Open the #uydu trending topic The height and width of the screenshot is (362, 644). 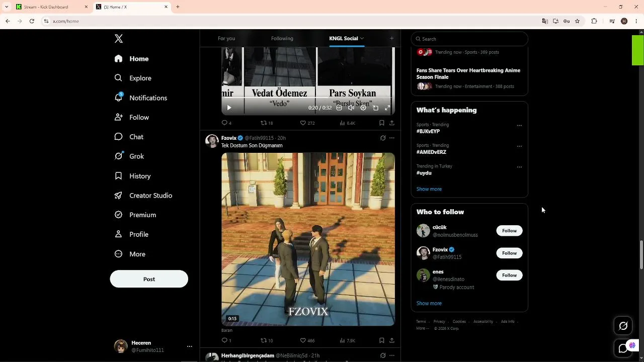pos(424,173)
